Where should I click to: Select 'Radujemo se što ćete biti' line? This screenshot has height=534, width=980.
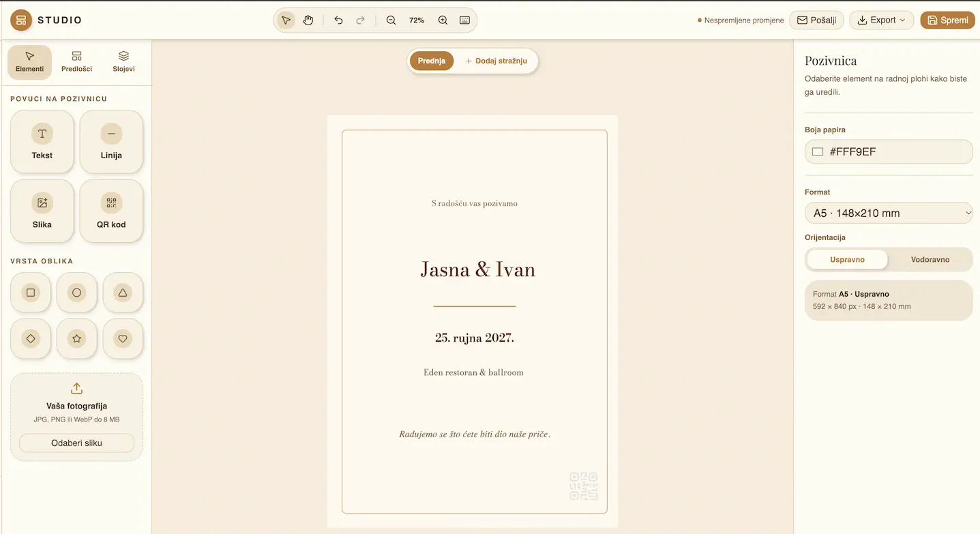(475, 434)
